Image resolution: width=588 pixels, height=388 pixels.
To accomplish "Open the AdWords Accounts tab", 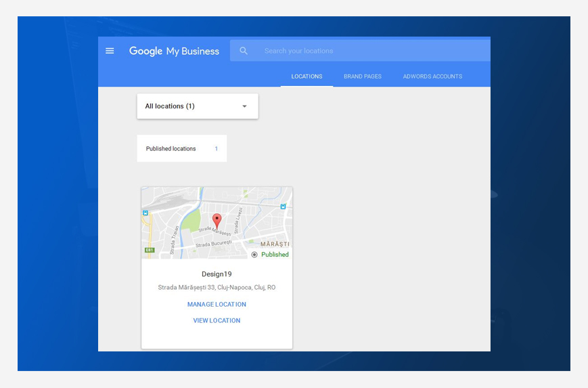I will 432,77.
